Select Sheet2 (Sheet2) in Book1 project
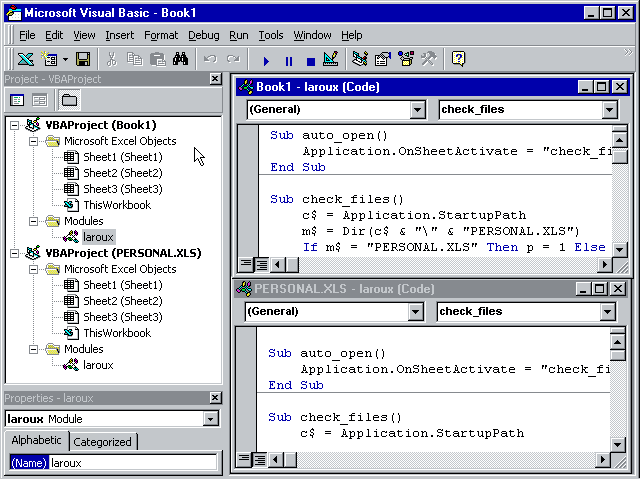Image resolution: width=640 pixels, height=480 pixels. pyautogui.click(x=122, y=173)
